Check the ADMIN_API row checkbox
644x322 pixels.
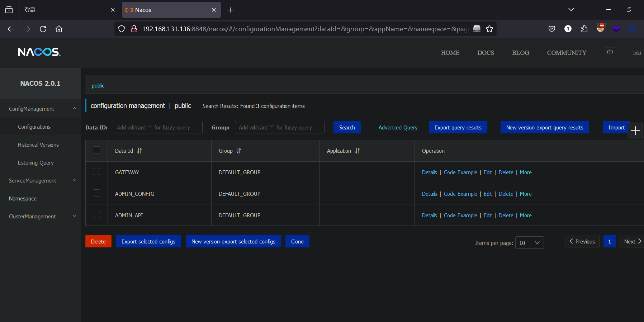[x=96, y=214]
